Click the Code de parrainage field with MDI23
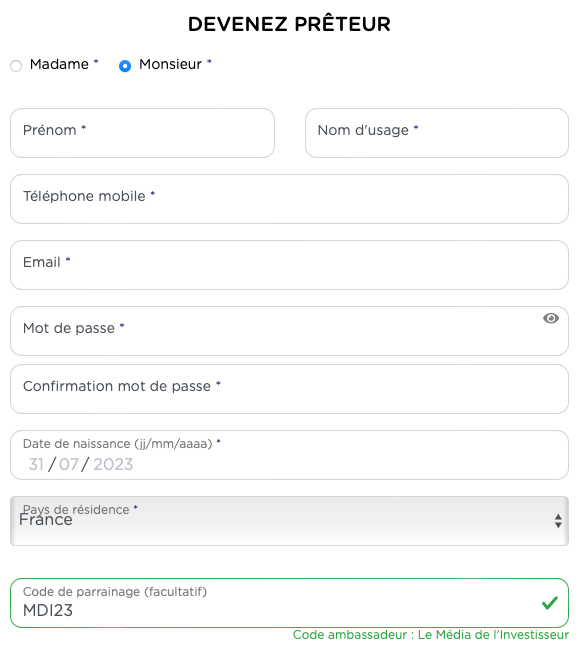Viewport: 580px width, 649px height. coord(289,603)
